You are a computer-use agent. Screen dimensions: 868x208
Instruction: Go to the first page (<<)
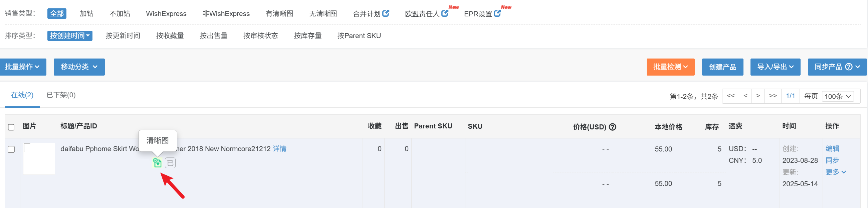(x=730, y=96)
